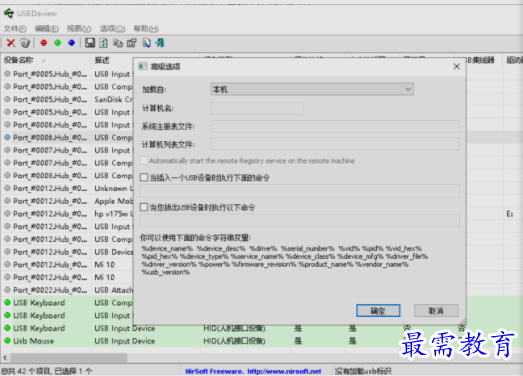This screenshot has height=376, width=523.
Task: Click the blue dot toolbar icon
Action: pyautogui.click(x=72, y=43)
